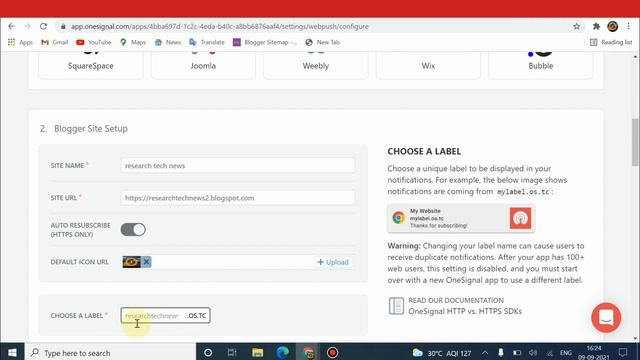
Task: Open the OneSignal HTTP vs. HTTPS SDKs documentation
Action: pyautogui.click(x=465, y=311)
